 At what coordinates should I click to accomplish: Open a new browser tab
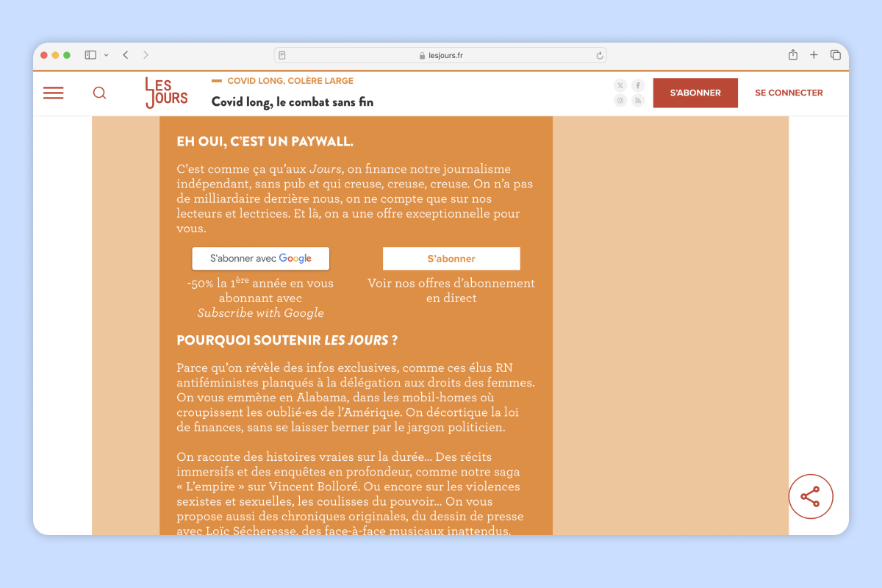814,55
